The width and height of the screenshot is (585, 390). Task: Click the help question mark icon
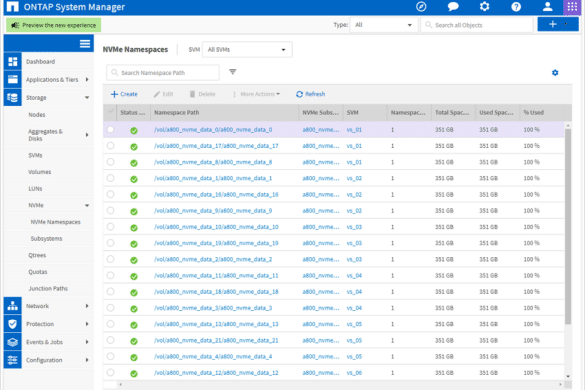[x=516, y=7]
